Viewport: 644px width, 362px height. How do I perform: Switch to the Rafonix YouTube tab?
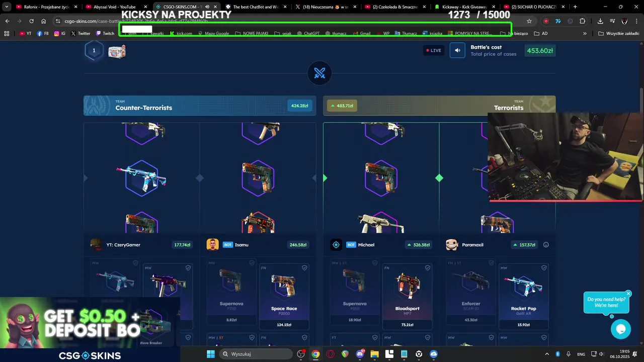[x=47, y=7]
